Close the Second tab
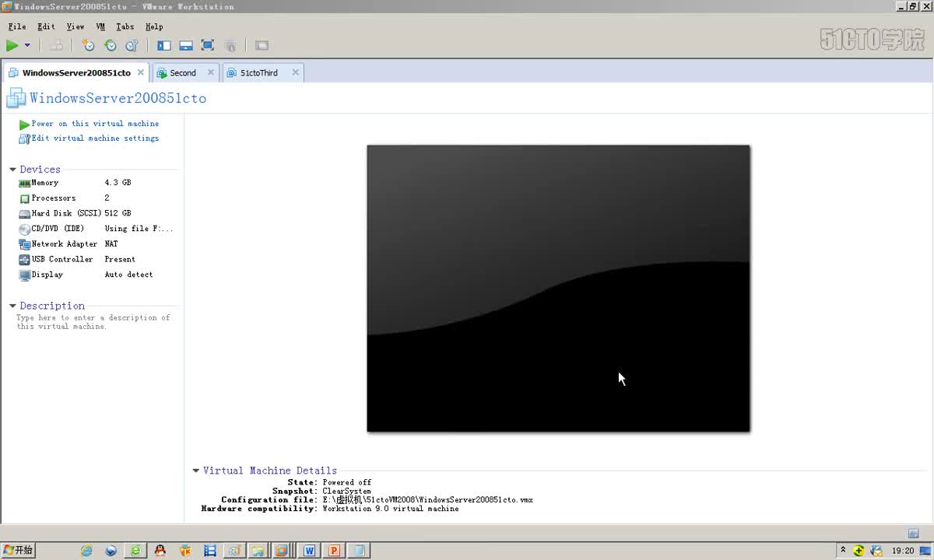 [211, 72]
